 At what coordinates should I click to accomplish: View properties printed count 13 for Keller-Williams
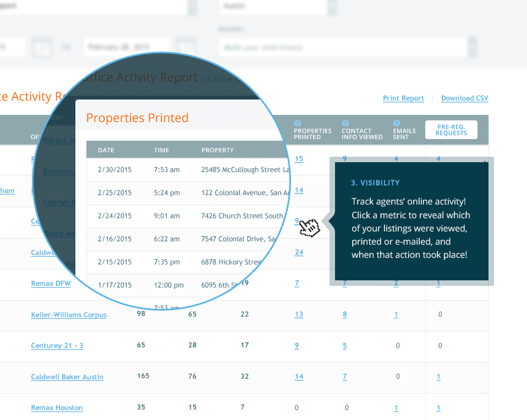coord(299,315)
